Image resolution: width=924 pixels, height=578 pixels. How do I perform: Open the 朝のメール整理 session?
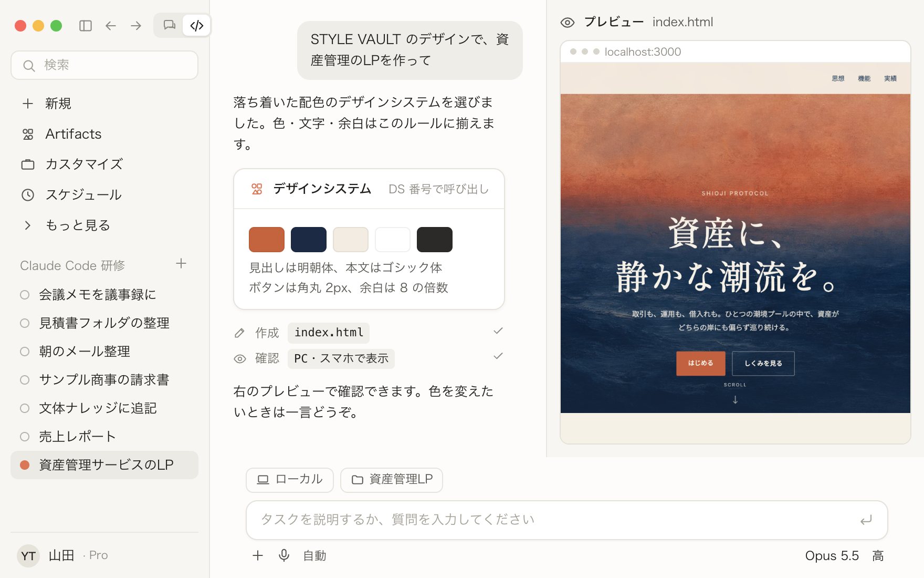[x=104, y=352]
